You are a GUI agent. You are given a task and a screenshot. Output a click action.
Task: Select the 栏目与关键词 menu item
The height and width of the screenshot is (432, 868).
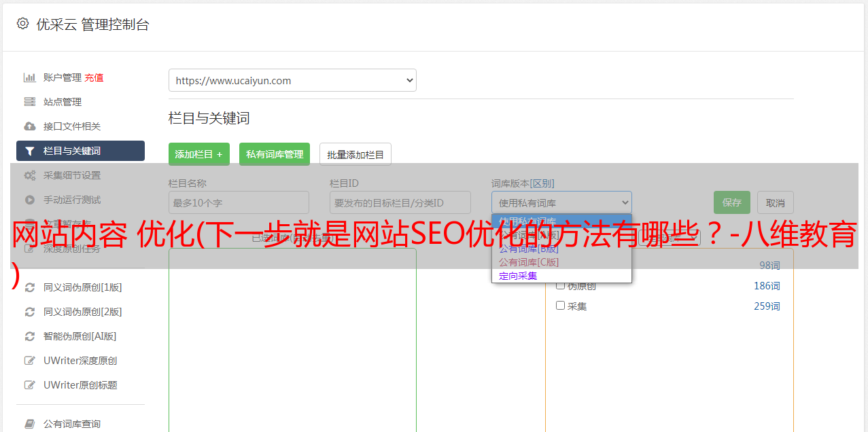(x=80, y=151)
